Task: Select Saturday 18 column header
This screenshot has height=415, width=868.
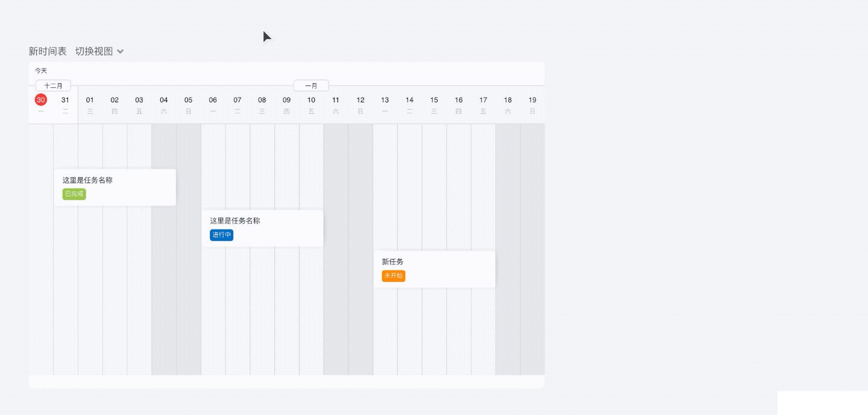Action: [x=508, y=105]
